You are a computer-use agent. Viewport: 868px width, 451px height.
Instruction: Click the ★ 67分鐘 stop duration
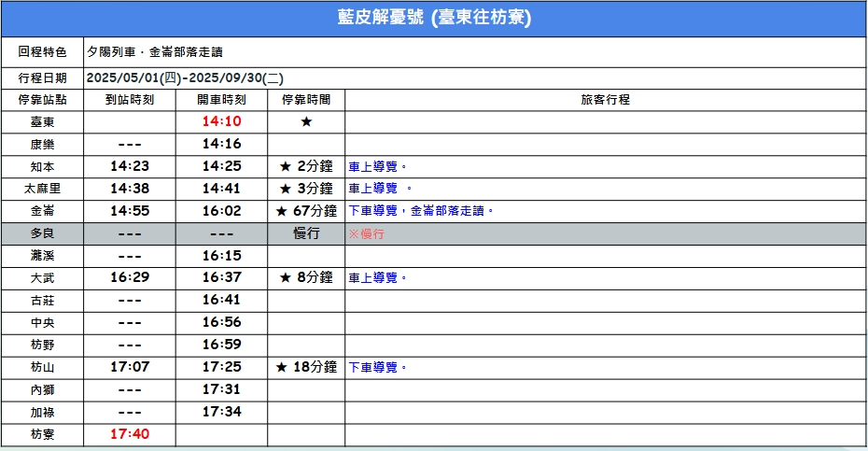pyautogui.click(x=306, y=211)
